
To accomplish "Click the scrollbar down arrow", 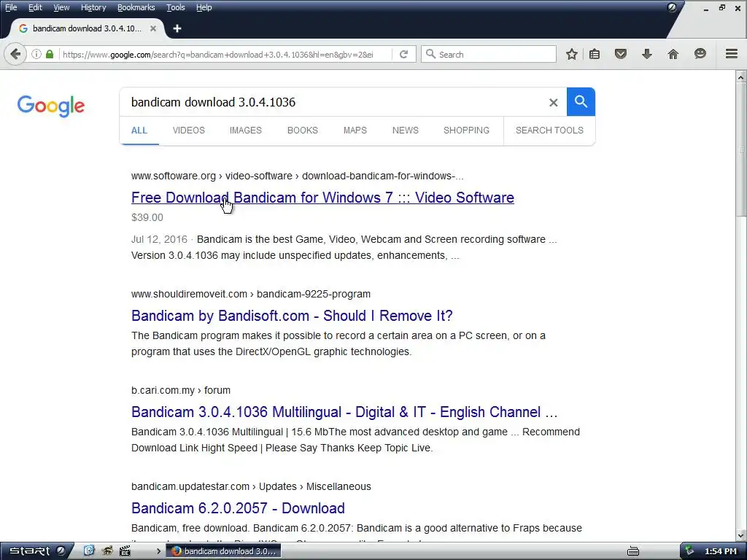I will click(741, 536).
